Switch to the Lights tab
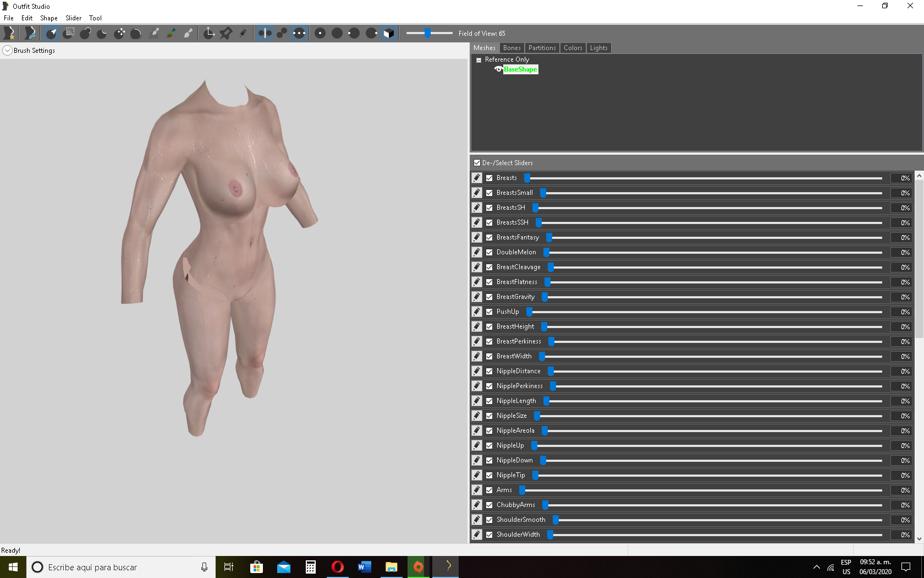 [x=598, y=48]
